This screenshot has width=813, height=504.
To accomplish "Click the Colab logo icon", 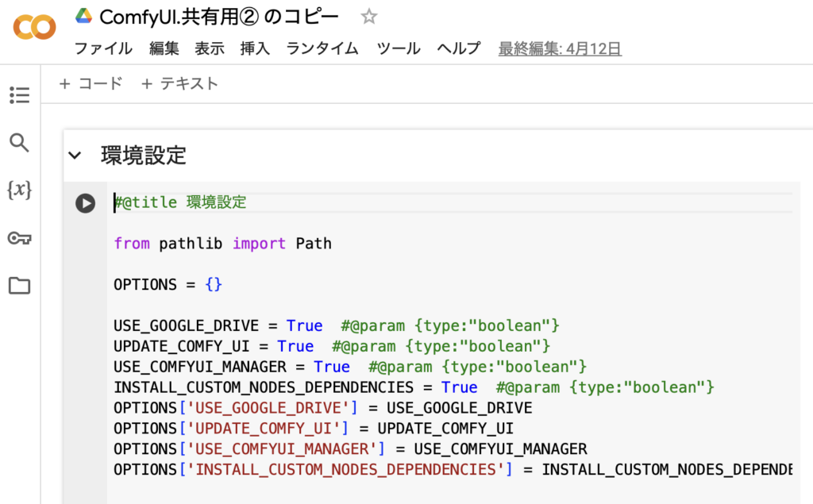I will pyautogui.click(x=34, y=28).
